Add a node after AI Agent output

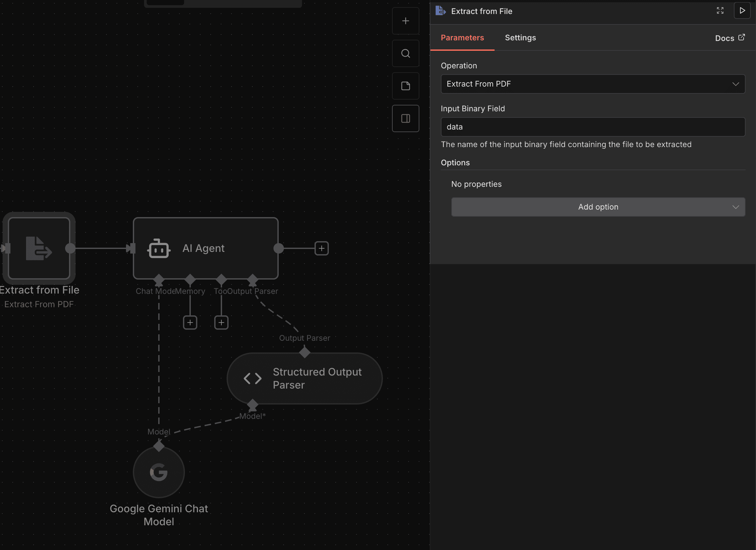[321, 248]
